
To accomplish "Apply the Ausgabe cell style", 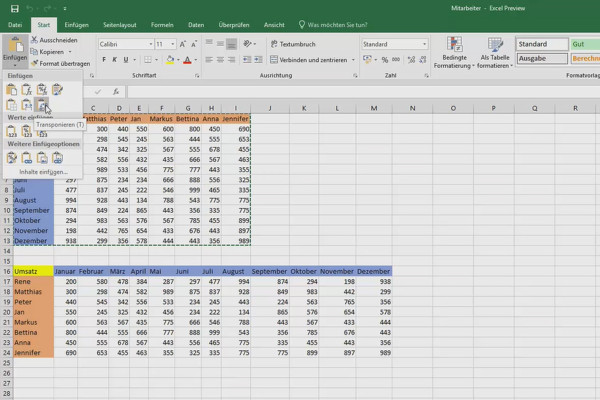I will [542, 59].
